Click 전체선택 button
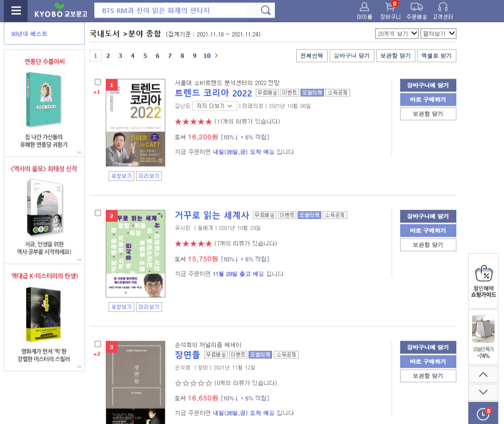Image resolution: width=504 pixels, height=424 pixels. click(312, 56)
